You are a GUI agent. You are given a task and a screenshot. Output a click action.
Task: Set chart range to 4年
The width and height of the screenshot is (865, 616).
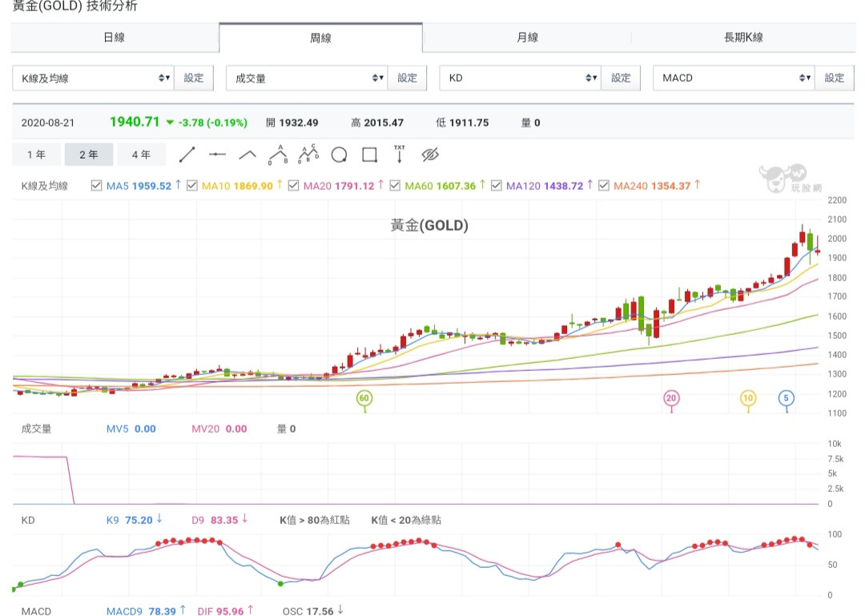click(x=141, y=155)
